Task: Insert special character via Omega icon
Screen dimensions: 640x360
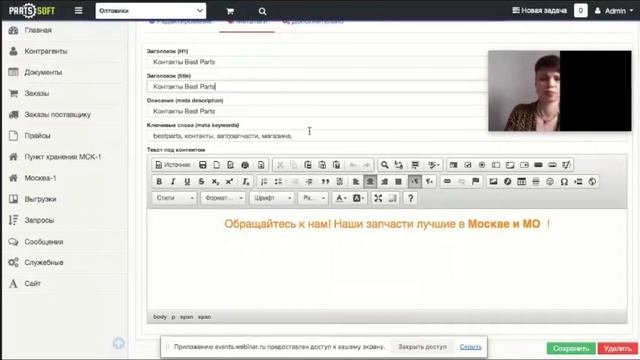Action: pos(564,182)
